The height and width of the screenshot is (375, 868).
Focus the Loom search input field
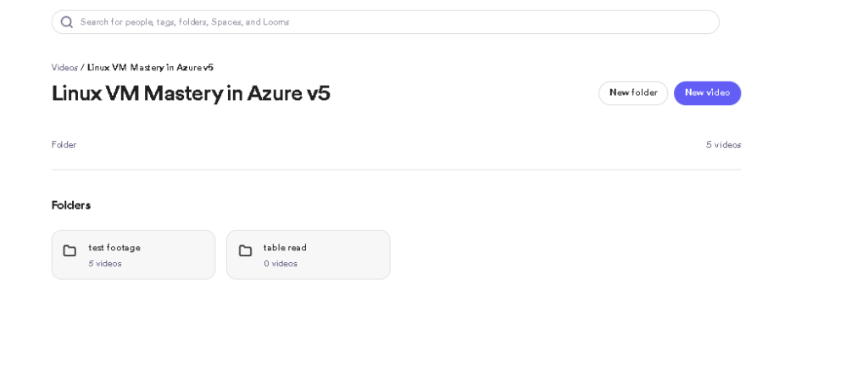pos(386,22)
